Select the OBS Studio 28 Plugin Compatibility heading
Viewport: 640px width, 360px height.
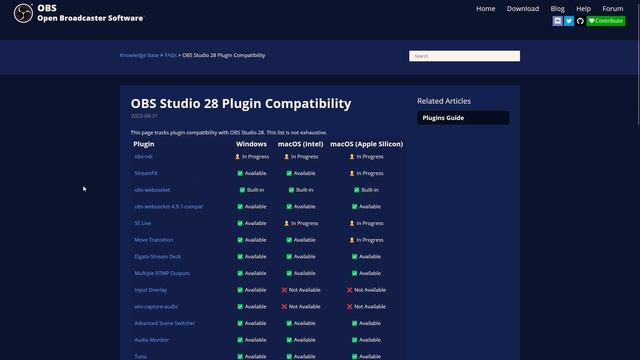point(241,104)
